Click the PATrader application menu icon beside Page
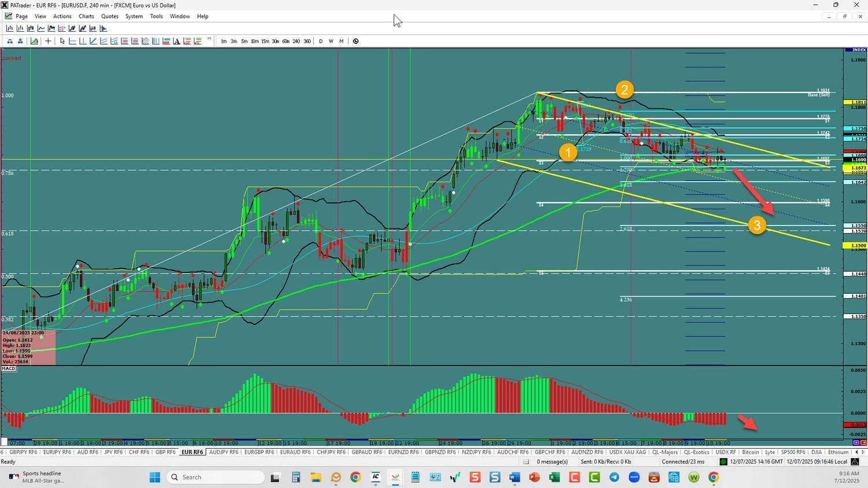 point(9,16)
